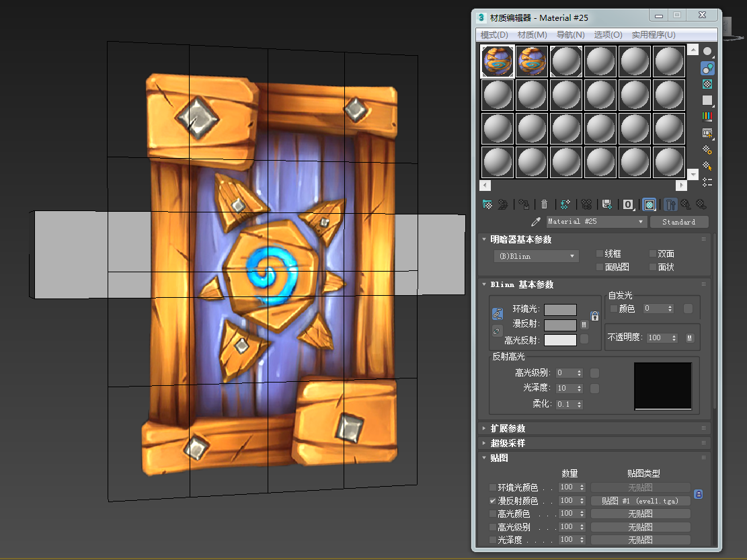Click 无贴图 button for 光泽度
The image size is (747, 560).
click(x=640, y=540)
